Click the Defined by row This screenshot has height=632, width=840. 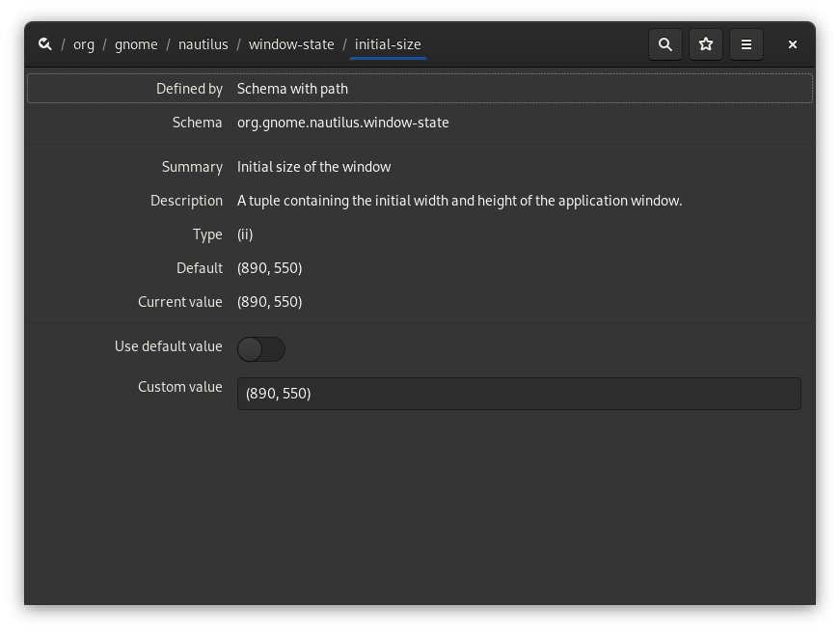[420, 88]
